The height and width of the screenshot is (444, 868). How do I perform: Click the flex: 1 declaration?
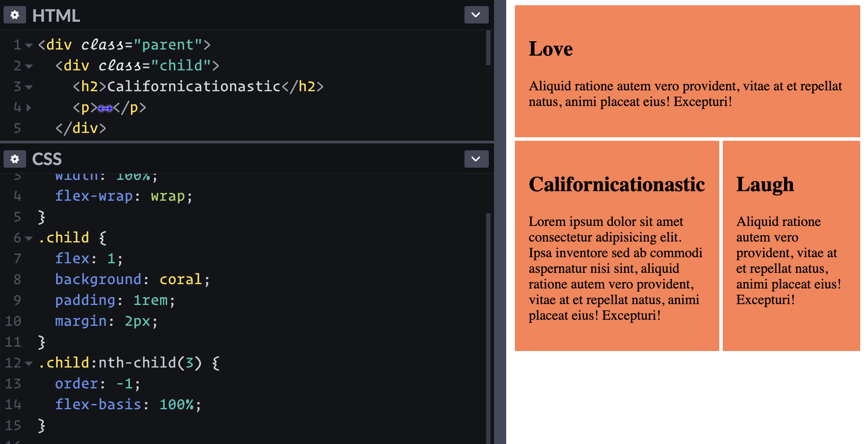pyautogui.click(x=89, y=258)
